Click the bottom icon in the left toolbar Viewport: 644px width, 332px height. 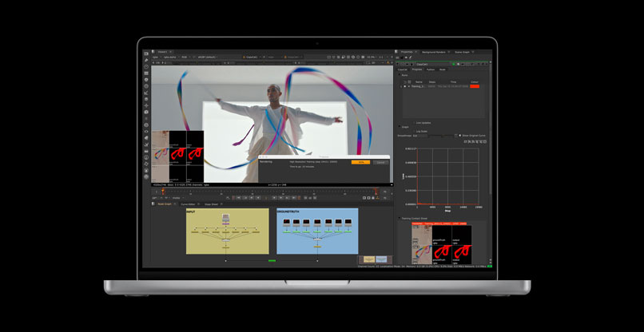point(146,176)
